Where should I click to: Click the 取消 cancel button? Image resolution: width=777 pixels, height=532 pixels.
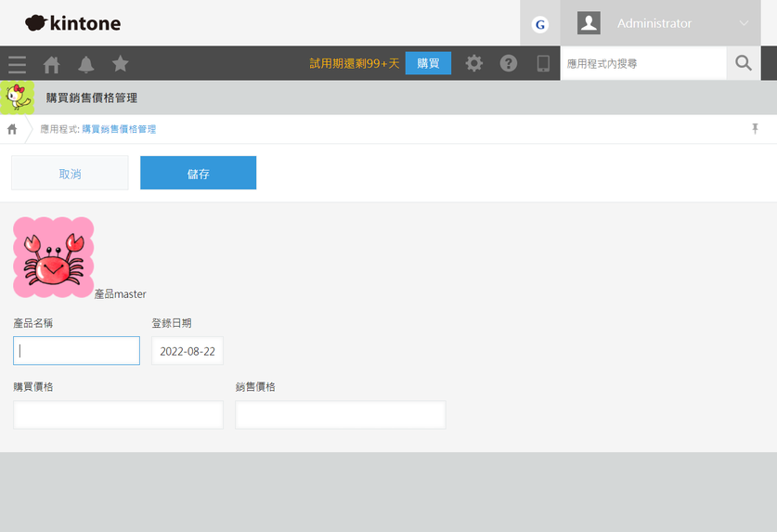70,174
